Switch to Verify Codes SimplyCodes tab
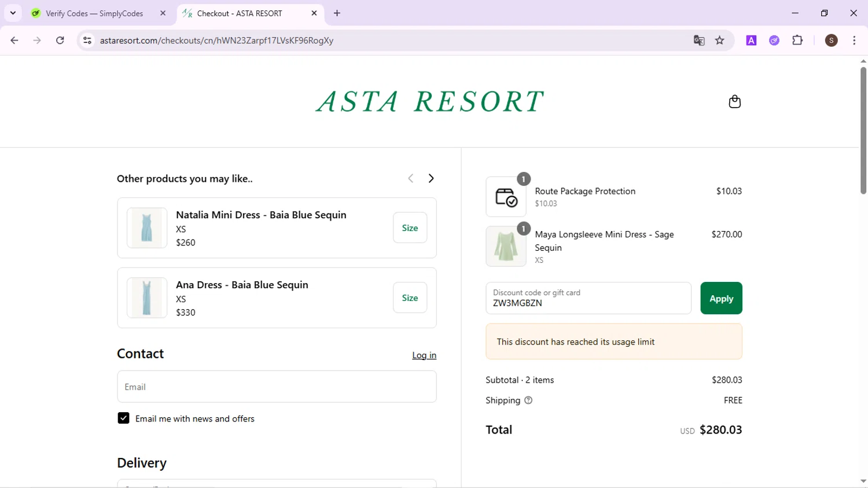 (x=95, y=13)
